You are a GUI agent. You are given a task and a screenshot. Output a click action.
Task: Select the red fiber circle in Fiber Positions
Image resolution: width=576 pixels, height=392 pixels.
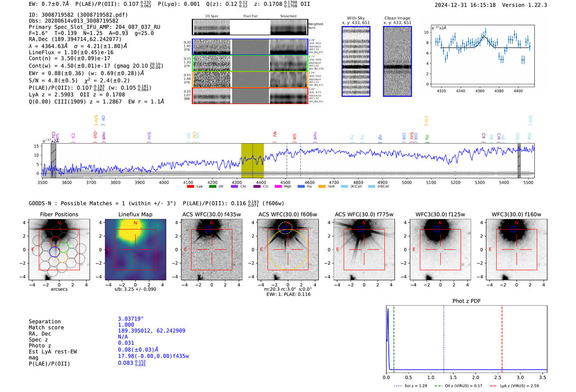click(x=55, y=242)
